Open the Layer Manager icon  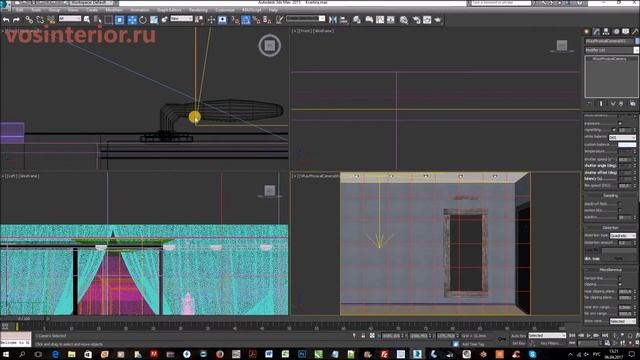[357, 20]
